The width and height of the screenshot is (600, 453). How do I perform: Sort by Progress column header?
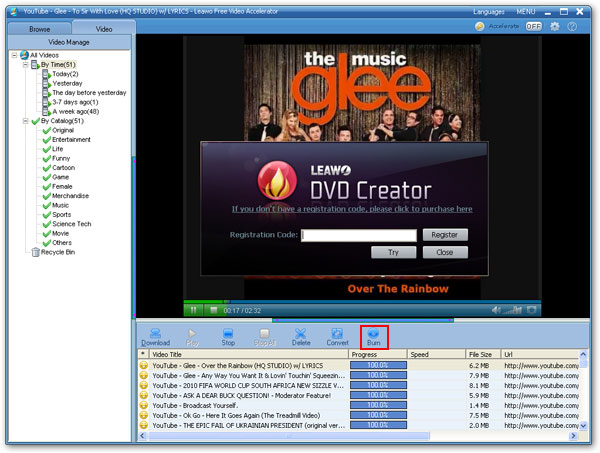pos(377,354)
